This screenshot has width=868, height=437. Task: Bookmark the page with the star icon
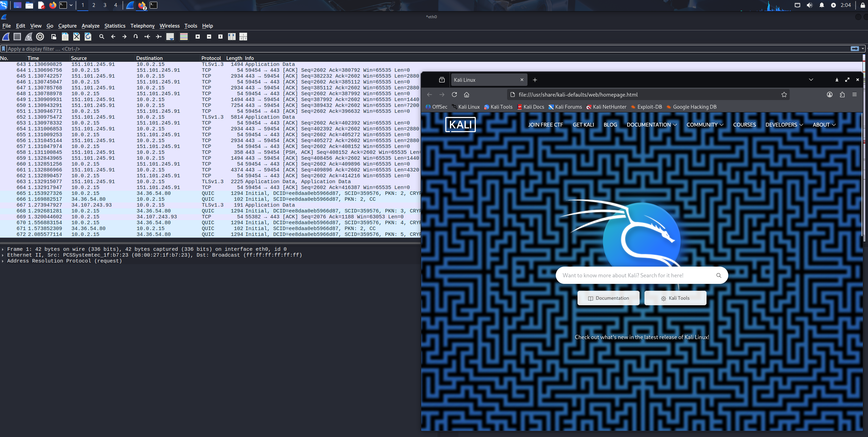point(784,95)
